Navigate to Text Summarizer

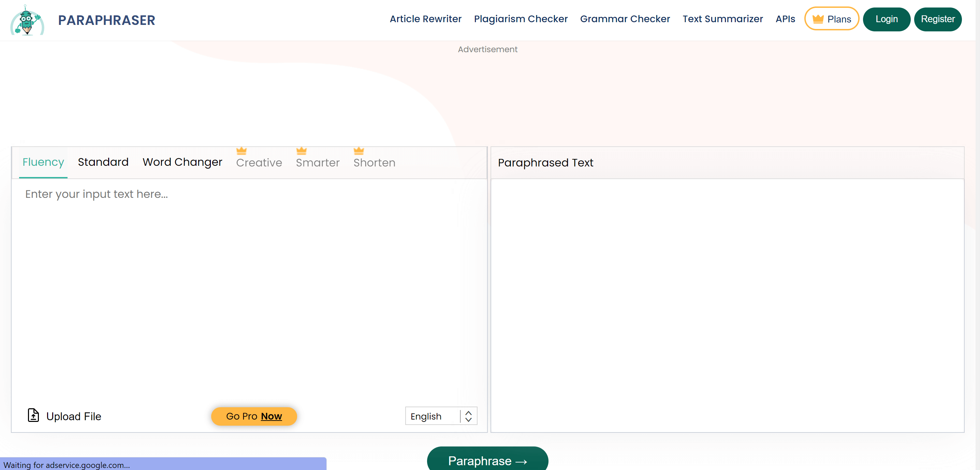[x=722, y=19]
